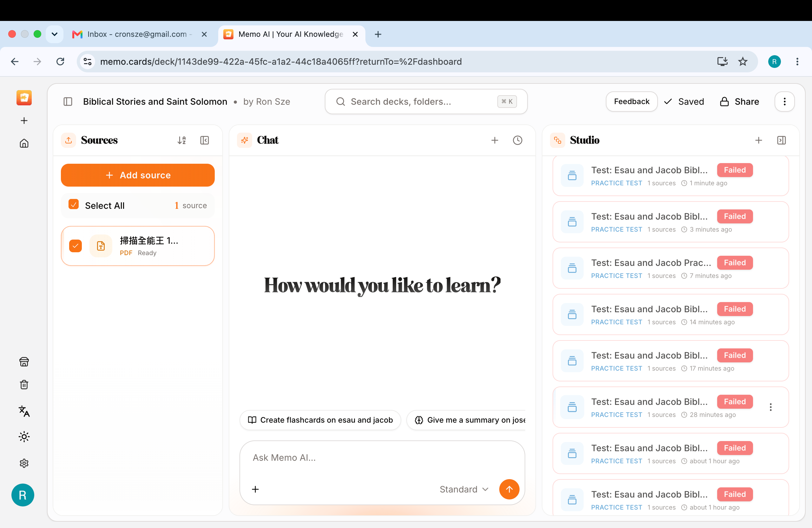The height and width of the screenshot is (528, 812).
Task: Open the deck more options menu
Action: [784, 102]
